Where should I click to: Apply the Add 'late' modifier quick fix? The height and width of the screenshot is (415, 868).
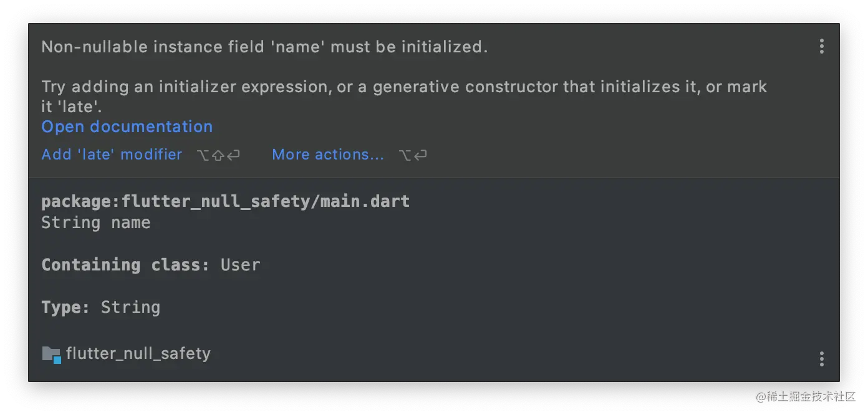coord(112,155)
